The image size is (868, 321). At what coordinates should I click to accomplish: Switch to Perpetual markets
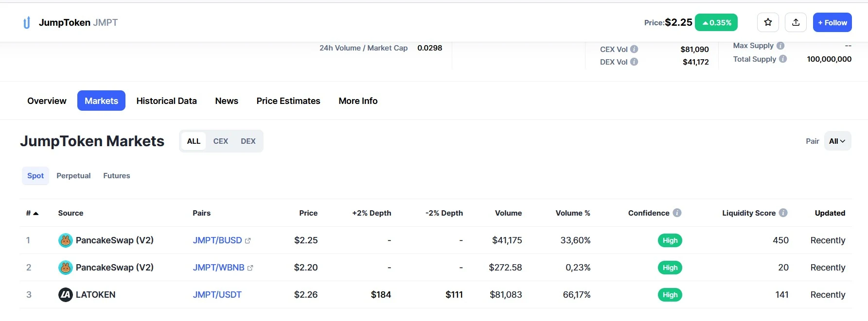(73, 176)
